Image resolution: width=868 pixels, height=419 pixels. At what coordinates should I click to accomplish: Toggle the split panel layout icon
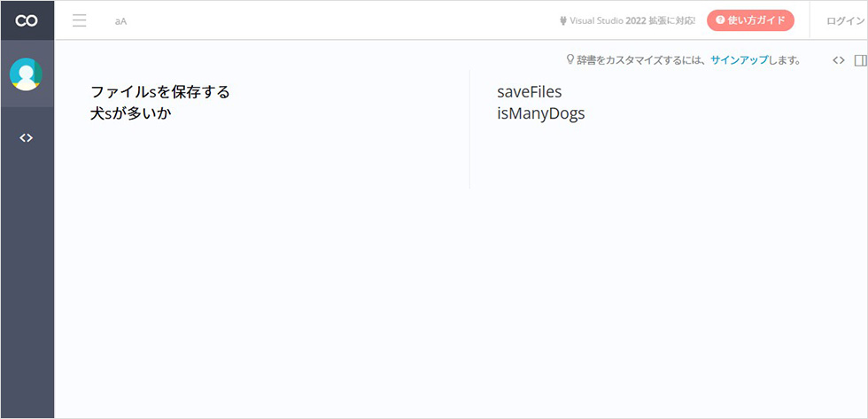tap(860, 60)
